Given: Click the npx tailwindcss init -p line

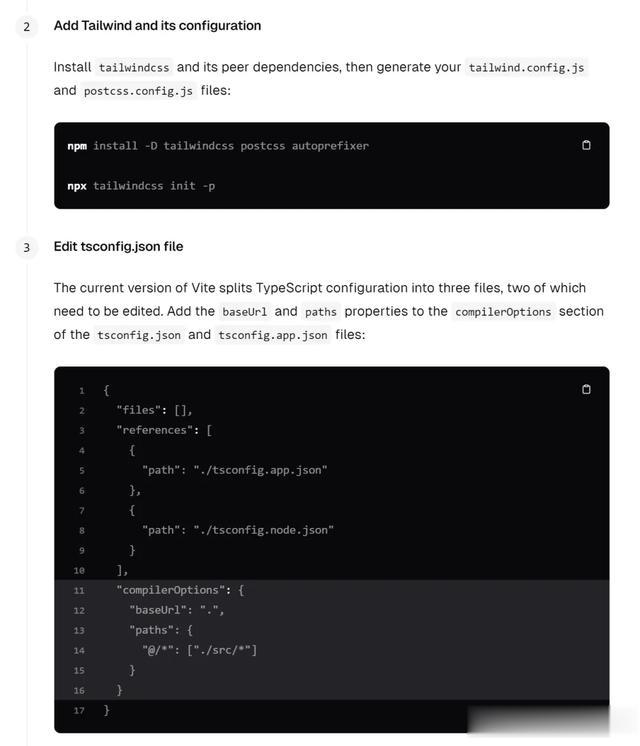Looking at the screenshot, I should click(141, 186).
